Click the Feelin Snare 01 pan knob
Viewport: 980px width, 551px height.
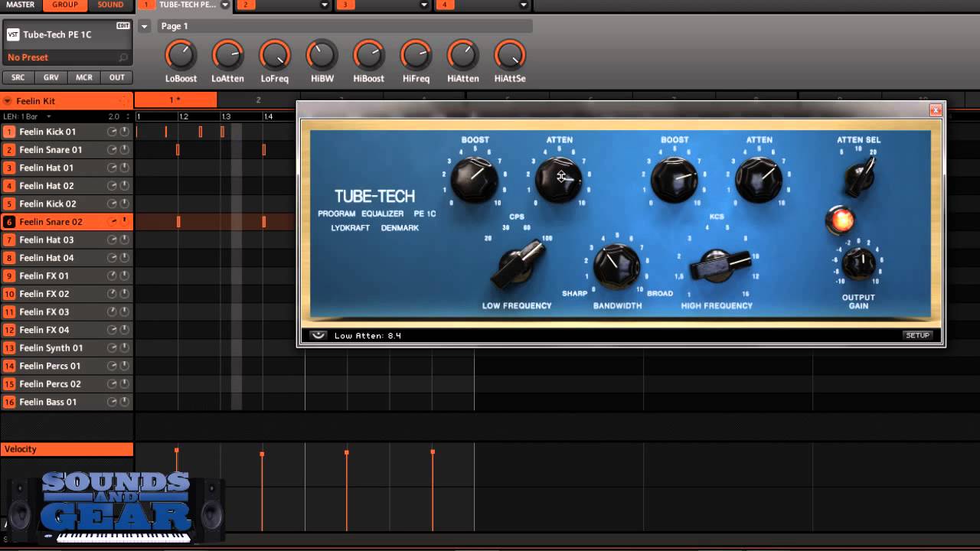coord(124,150)
